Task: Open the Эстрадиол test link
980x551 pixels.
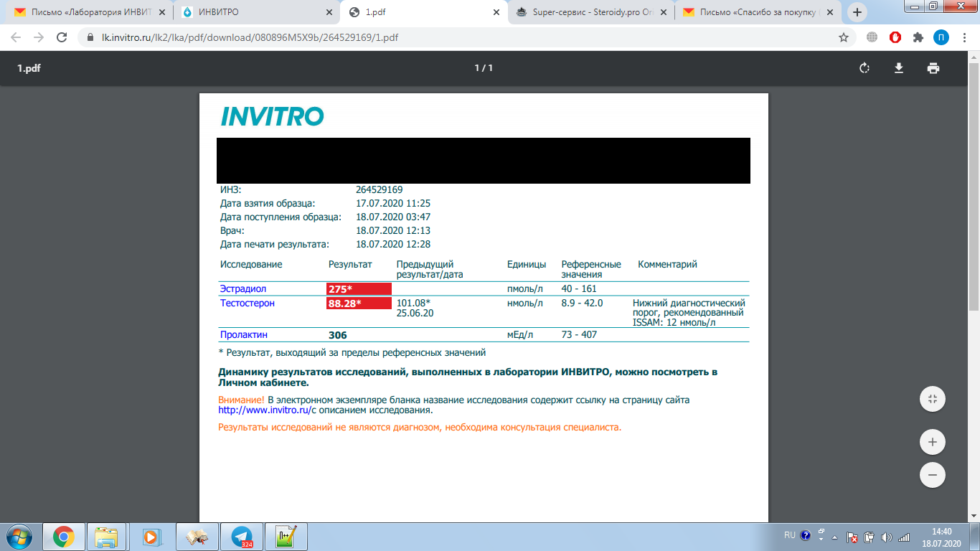Action: [x=242, y=289]
